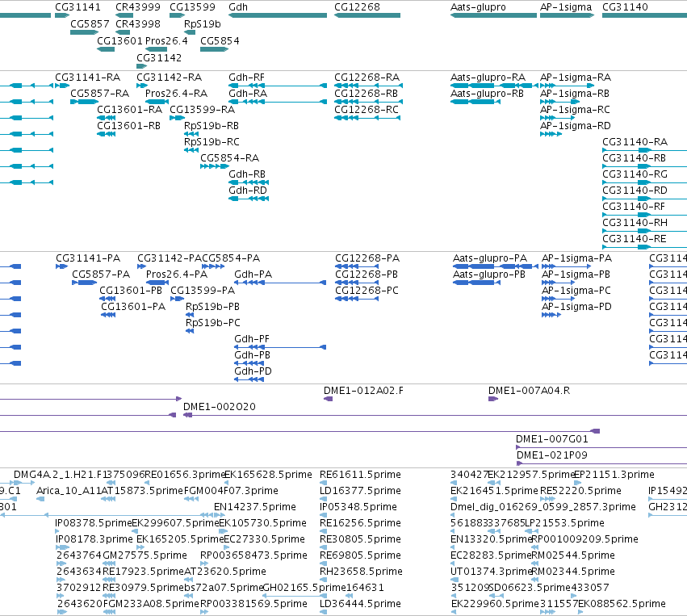Open transcript CG31142-RA
Viewport: 687px width, 616px height.
pyautogui.click(x=169, y=78)
